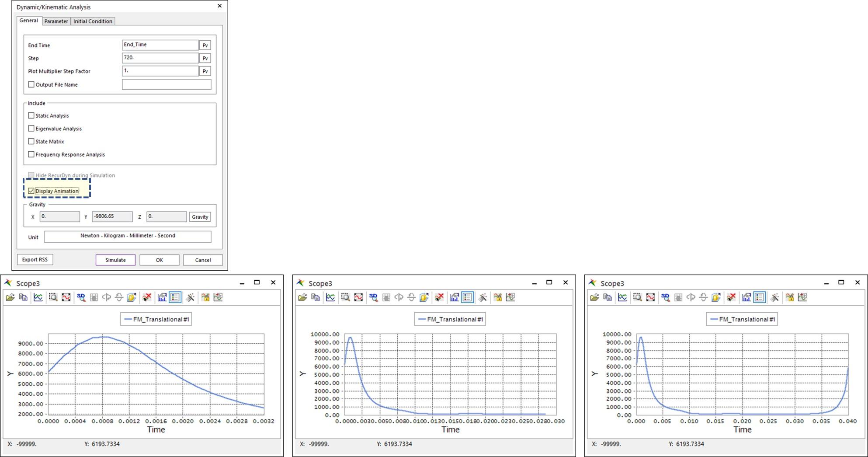This screenshot has height=457, width=868.
Task: Click the Step value input field
Action: (x=160, y=58)
